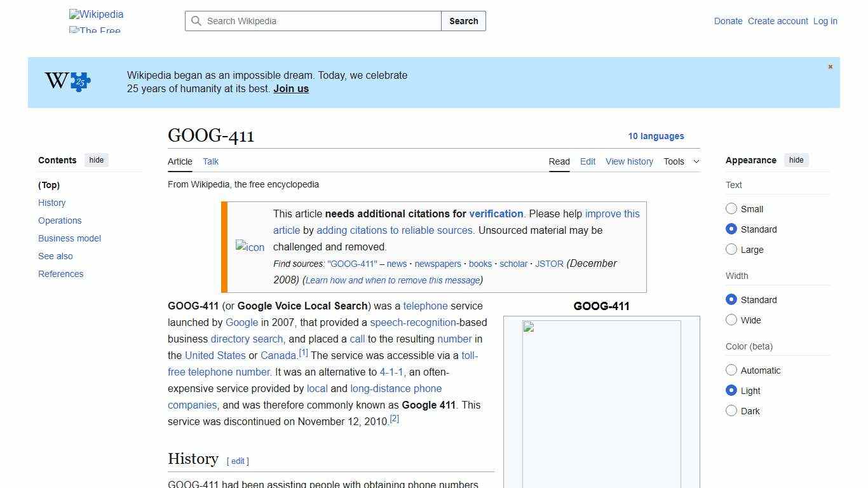Switch to the Talk tab
Image resolution: width=868 pixels, height=488 pixels.
[210, 161]
